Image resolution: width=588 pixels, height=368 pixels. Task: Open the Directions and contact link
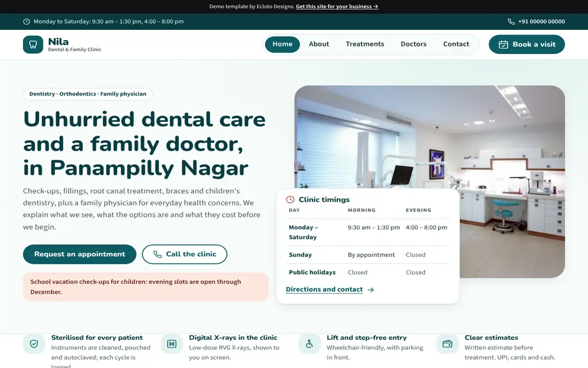pos(324,290)
